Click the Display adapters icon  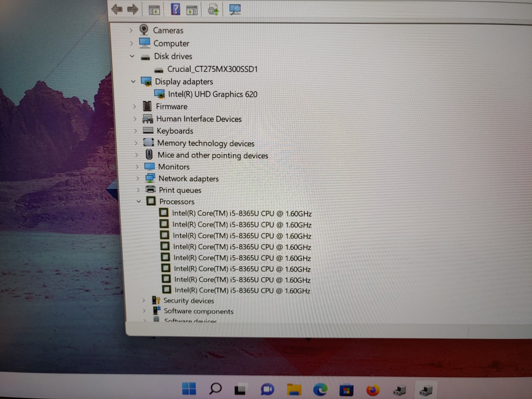tap(146, 81)
